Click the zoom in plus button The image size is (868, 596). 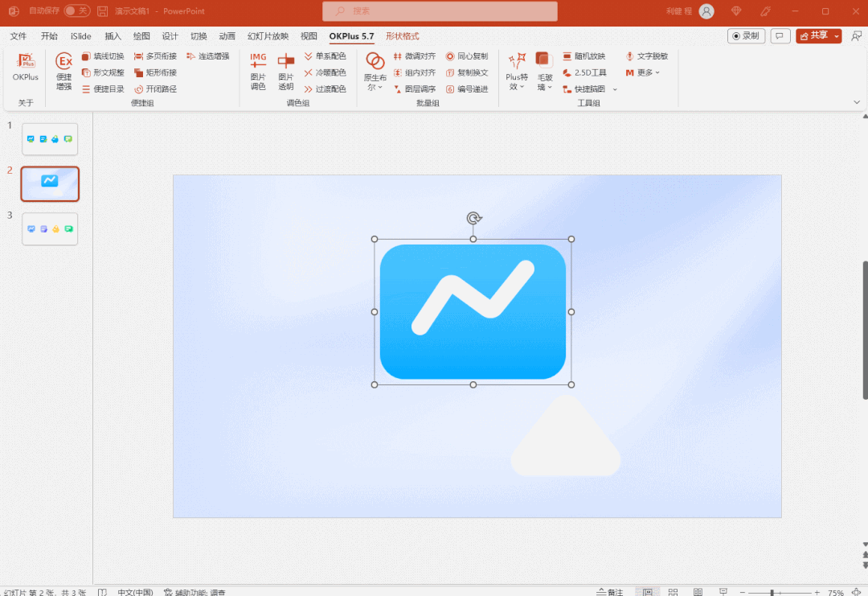pos(817,593)
